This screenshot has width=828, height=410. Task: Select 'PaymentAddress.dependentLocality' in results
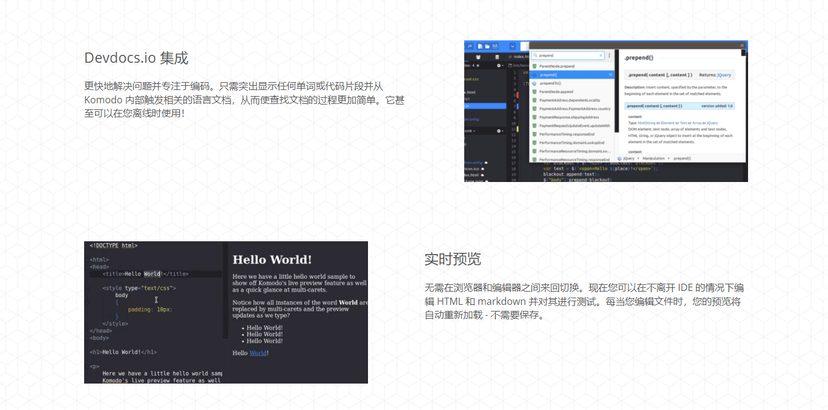point(572,100)
